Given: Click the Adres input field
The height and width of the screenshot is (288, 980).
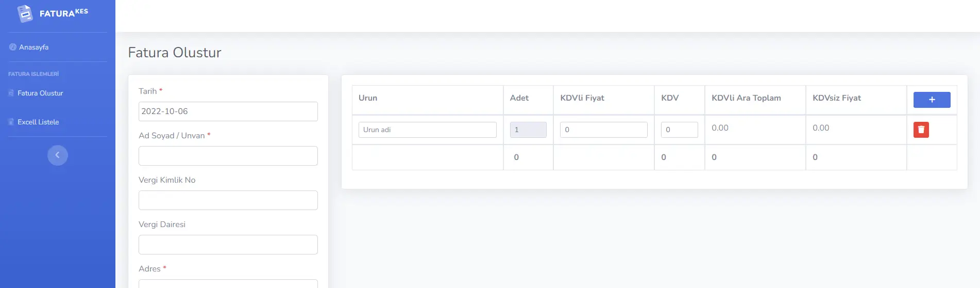Looking at the screenshot, I should (x=228, y=284).
